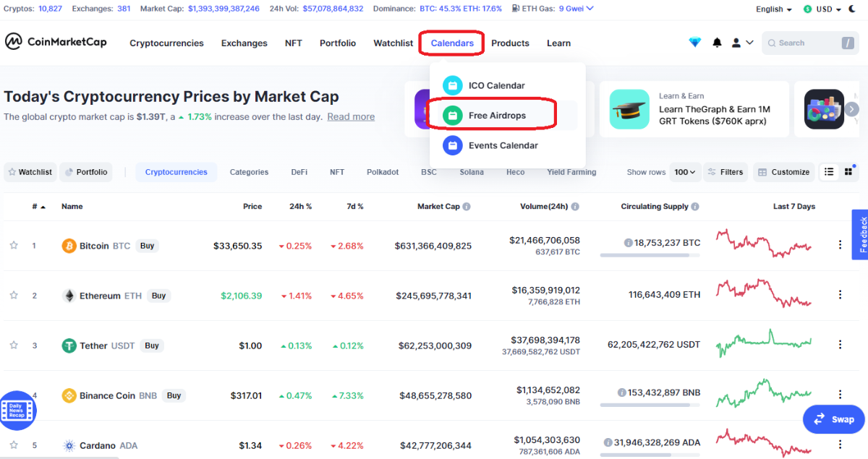
Task: Open the USD currency dropdown
Action: point(824,9)
